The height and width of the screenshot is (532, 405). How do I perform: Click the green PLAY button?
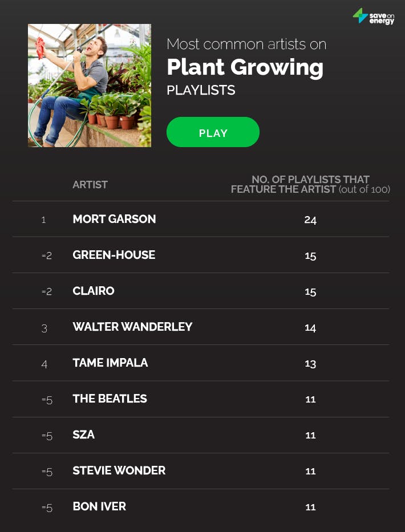tap(213, 132)
